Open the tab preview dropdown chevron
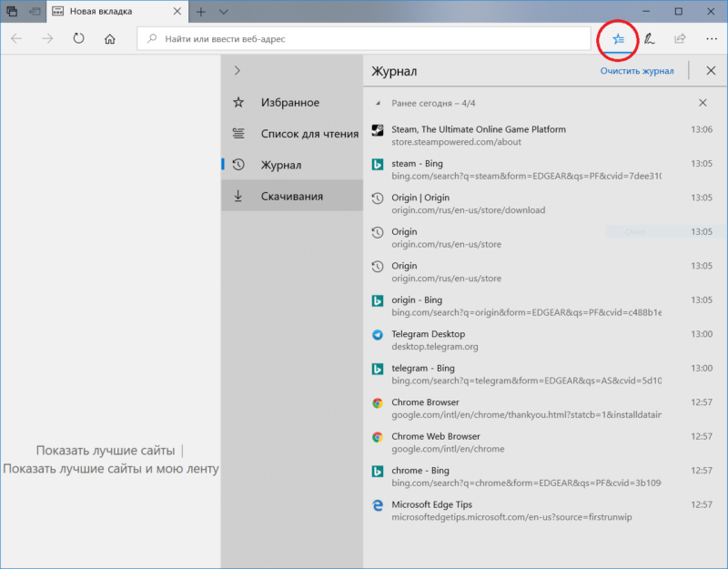Viewport: 728px width, 569px height. [x=223, y=12]
